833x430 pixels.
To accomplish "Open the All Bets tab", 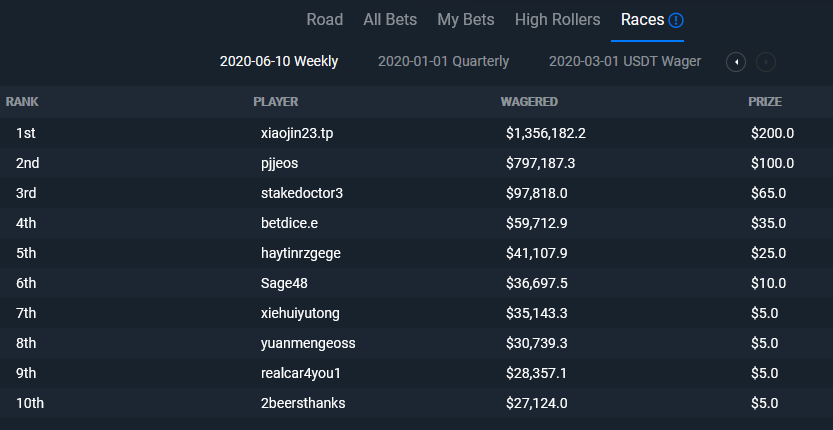I will (x=390, y=20).
